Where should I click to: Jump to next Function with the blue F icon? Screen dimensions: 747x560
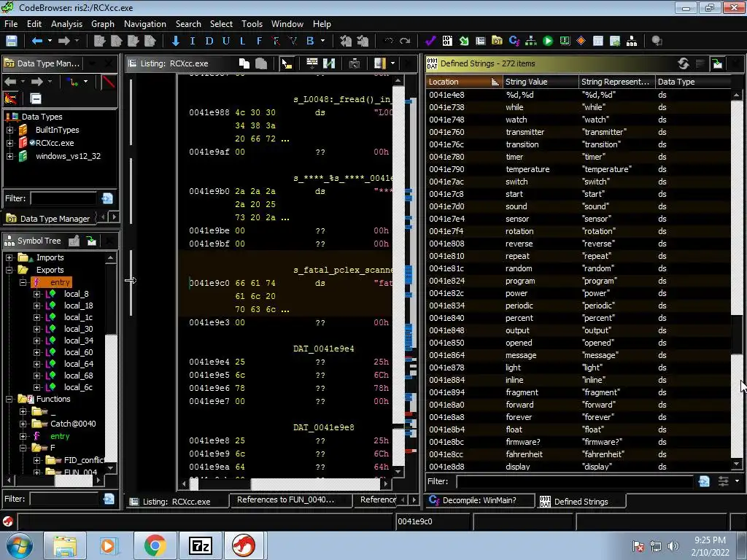pos(259,41)
